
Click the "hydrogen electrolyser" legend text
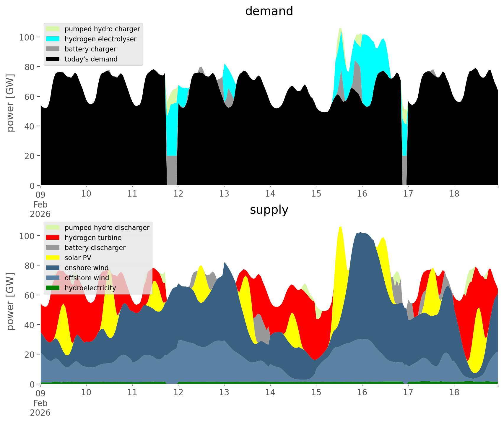coord(100,39)
